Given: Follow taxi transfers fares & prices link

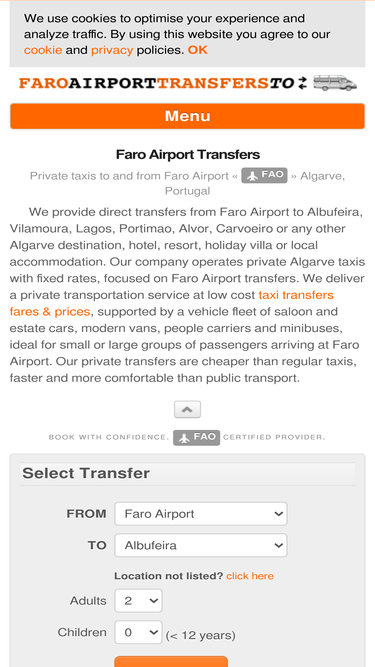Looking at the screenshot, I should tap(171, 303).
